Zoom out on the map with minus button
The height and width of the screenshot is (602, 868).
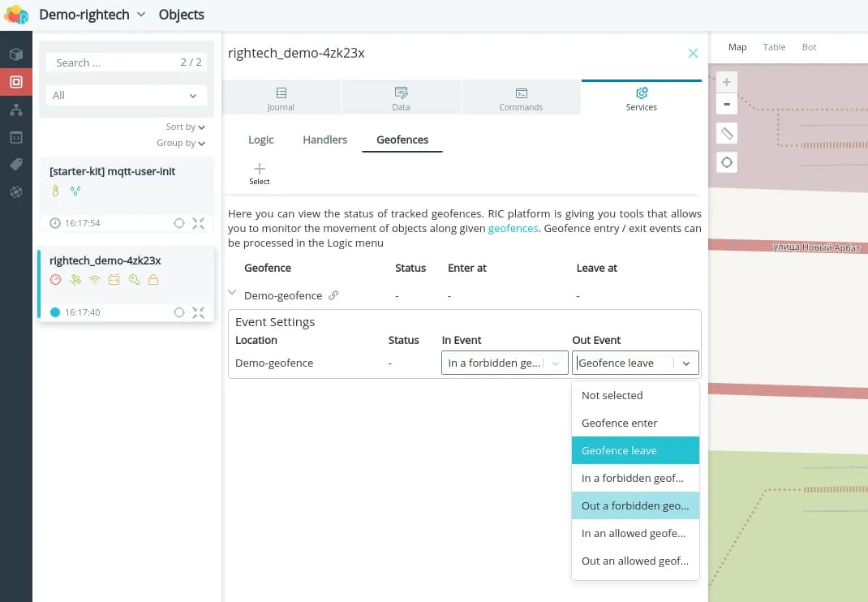tap(727, 104)
